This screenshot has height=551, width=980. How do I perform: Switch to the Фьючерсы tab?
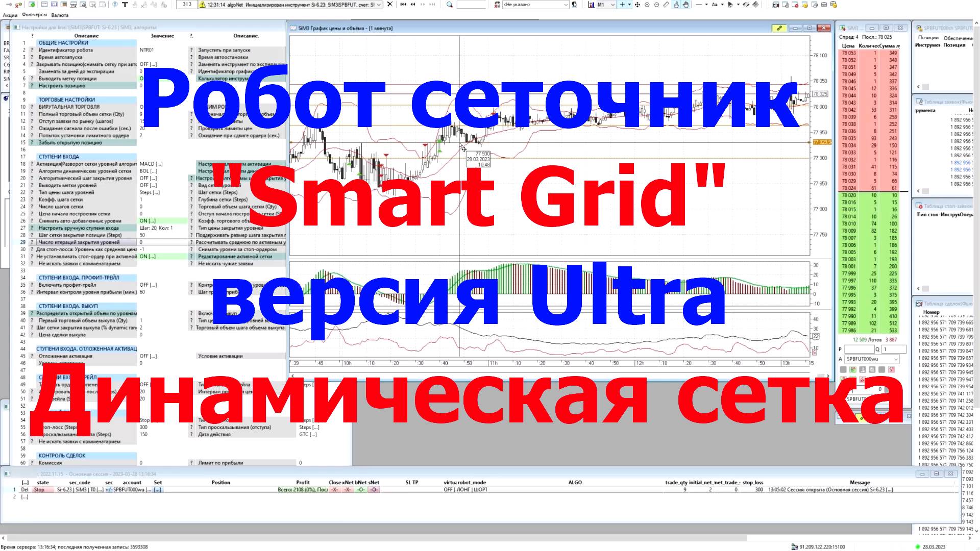34,15
